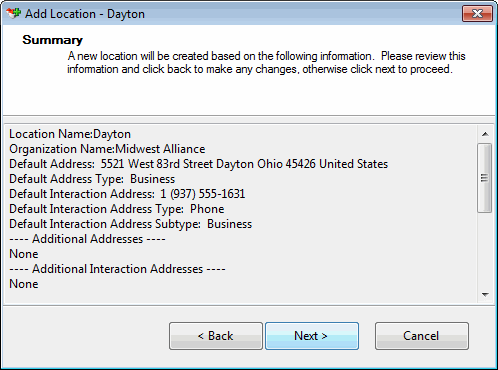Click the Organization Name:Midwest Alliance line
498x370 pixels.
pos(107,149)
